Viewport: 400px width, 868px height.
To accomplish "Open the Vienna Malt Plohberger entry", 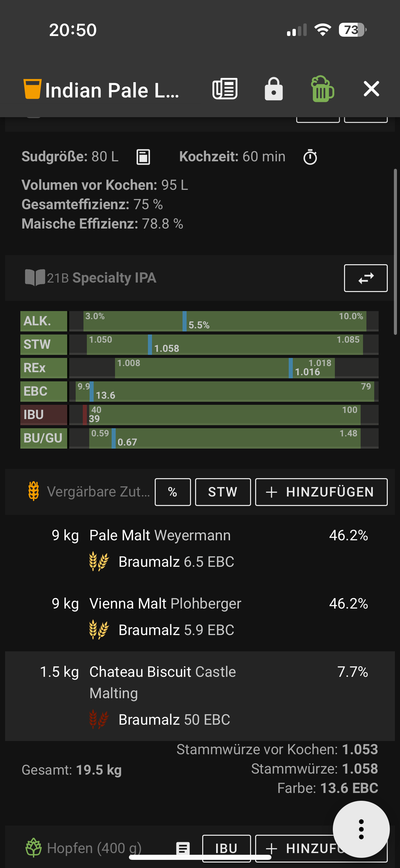I will pyautogui.click(x=165, y=604).
